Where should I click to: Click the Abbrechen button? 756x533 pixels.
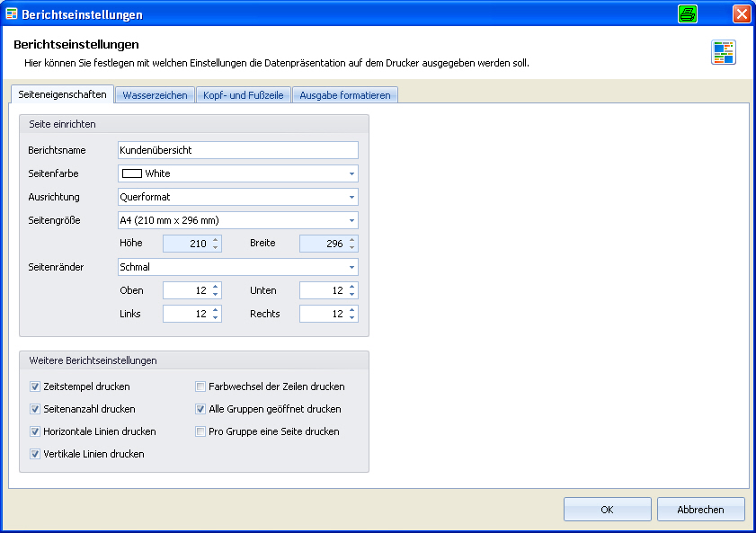click(x=700, y=510)
